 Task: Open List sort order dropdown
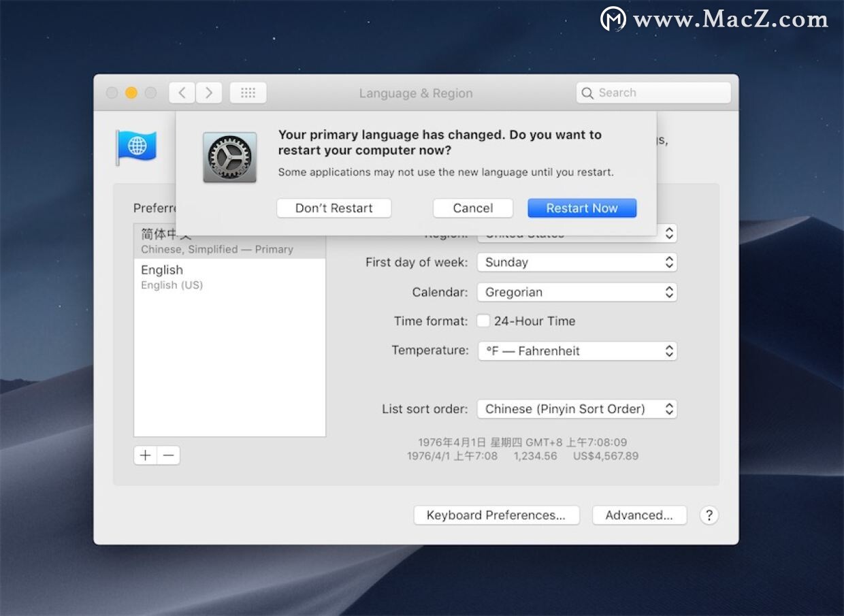(x=577, y=409)
